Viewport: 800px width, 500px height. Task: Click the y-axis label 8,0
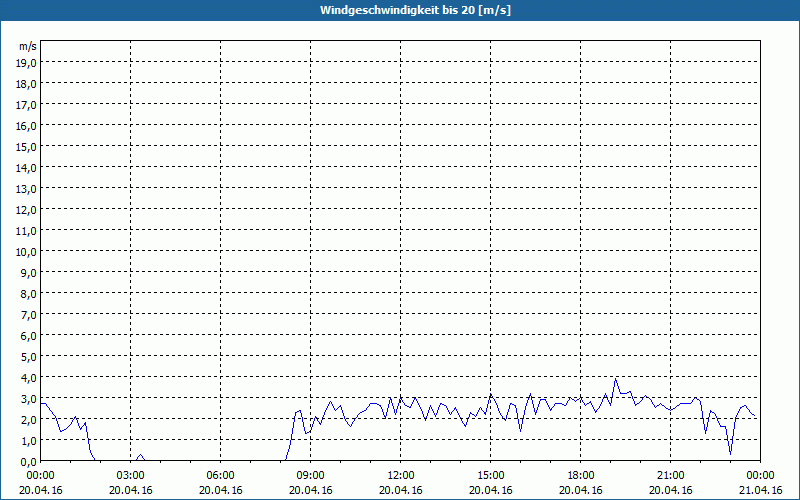[29, 294]
